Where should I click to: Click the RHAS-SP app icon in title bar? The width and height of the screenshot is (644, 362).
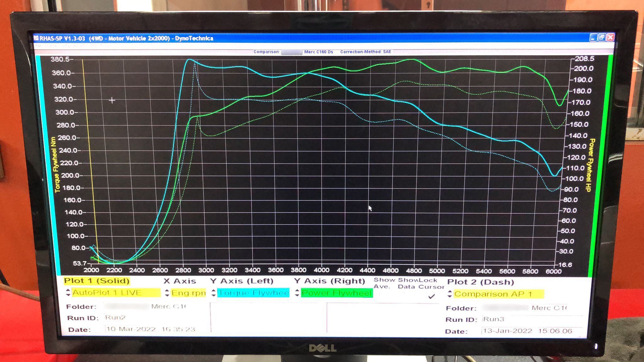[x=36, y=38]
